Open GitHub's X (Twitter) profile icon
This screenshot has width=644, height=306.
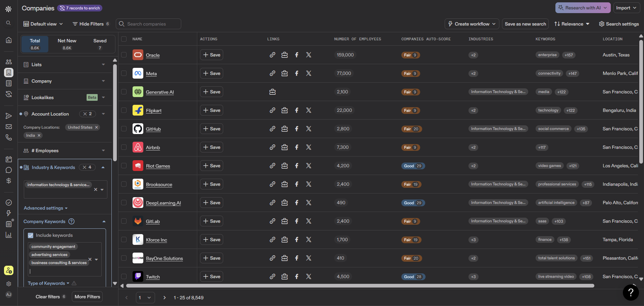coord(309,129)
